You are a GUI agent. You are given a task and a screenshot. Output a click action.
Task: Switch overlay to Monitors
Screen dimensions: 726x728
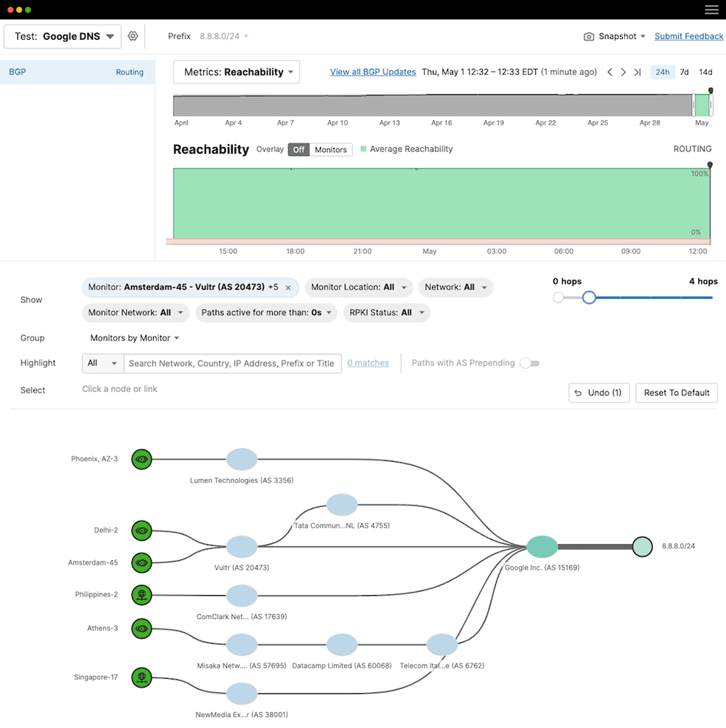(330, 150)
